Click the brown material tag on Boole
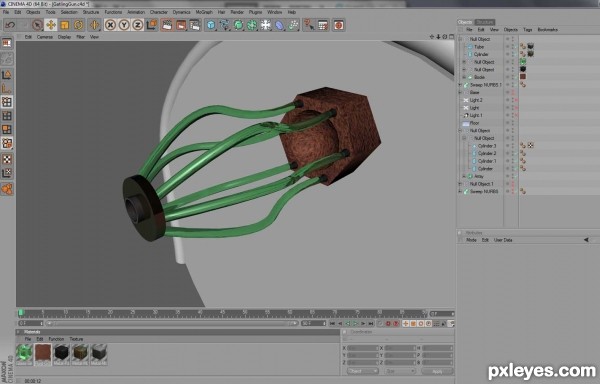600x384 pixels. [523, 77]
